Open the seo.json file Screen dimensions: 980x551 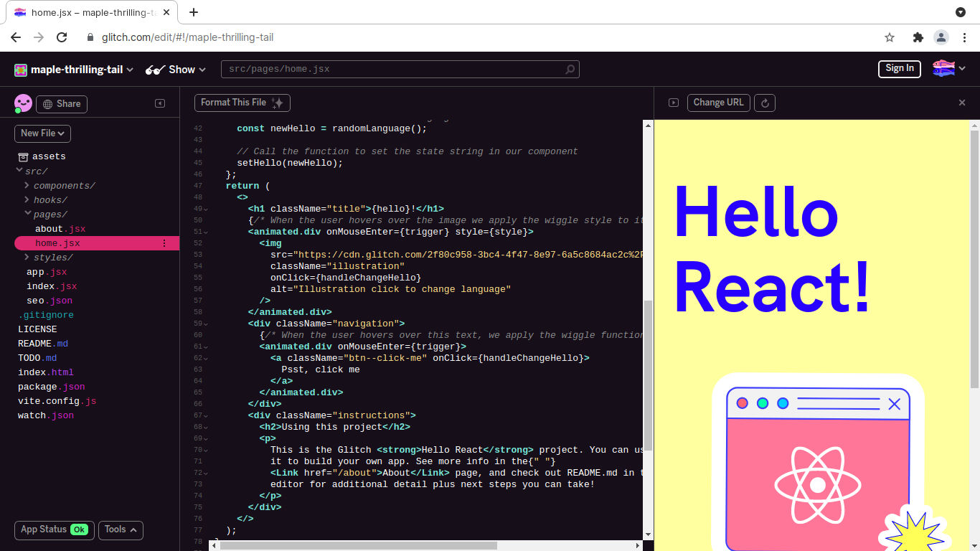point(50,301)
